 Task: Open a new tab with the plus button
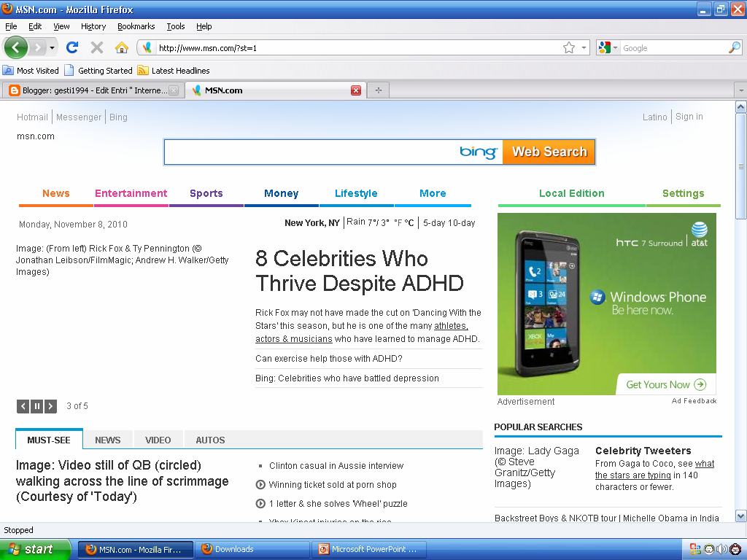point(379,90)
